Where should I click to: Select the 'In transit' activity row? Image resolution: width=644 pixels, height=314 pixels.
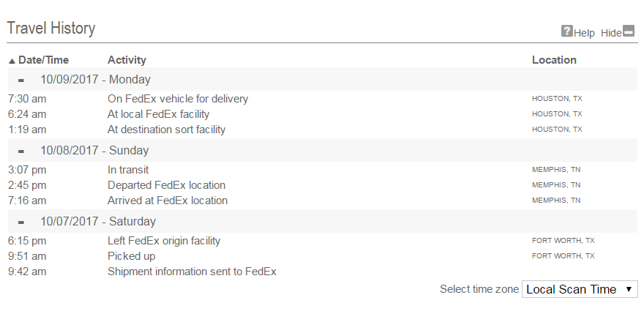pyautogui.click(x=128, y=170)
